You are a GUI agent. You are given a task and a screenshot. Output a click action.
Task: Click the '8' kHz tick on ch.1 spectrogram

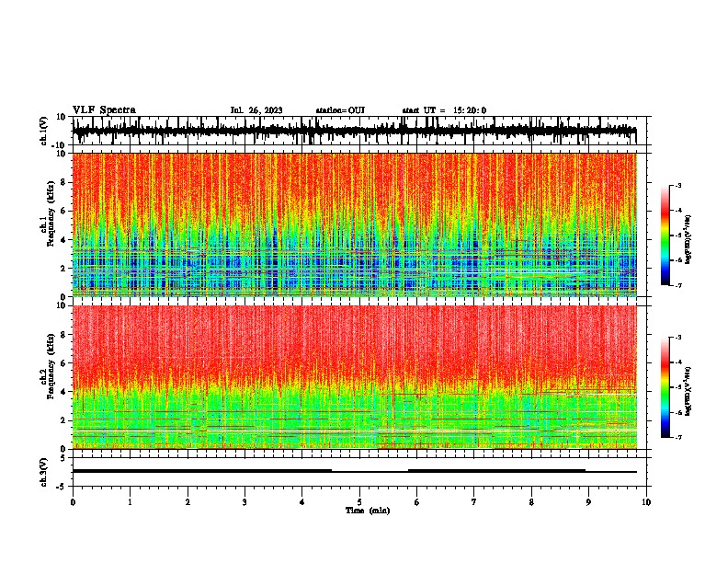[63, 182]
